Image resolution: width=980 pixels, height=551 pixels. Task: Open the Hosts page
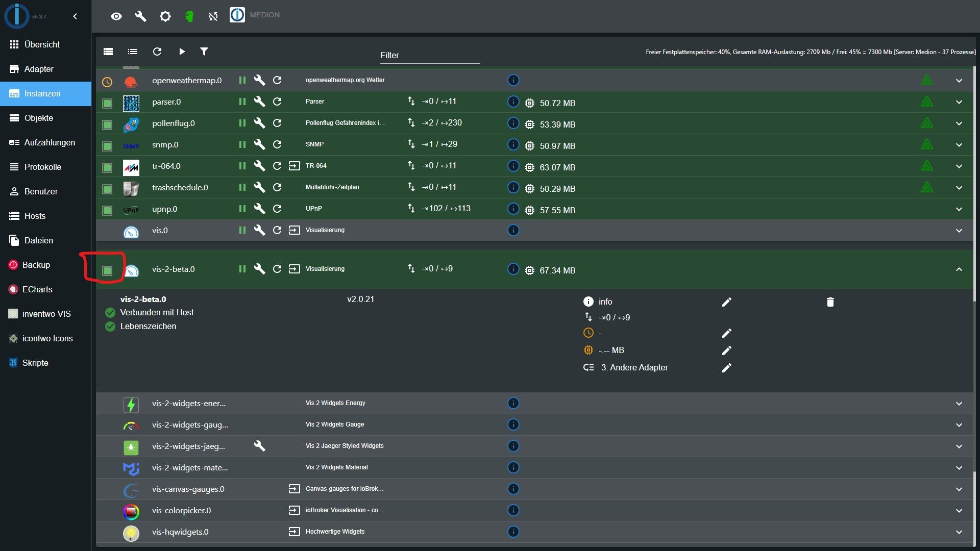(45, 216)
